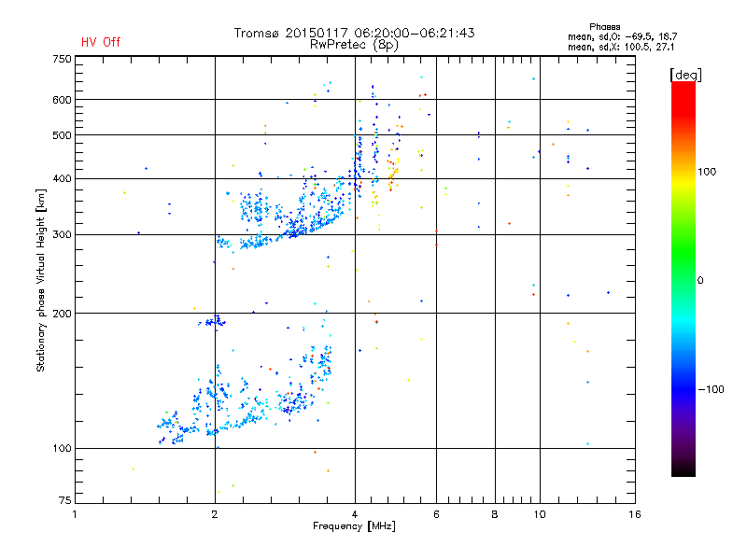The image size is (747, 560).
Task: Click the red 'HV Off' status label
Action: click(x=101, y=42)
